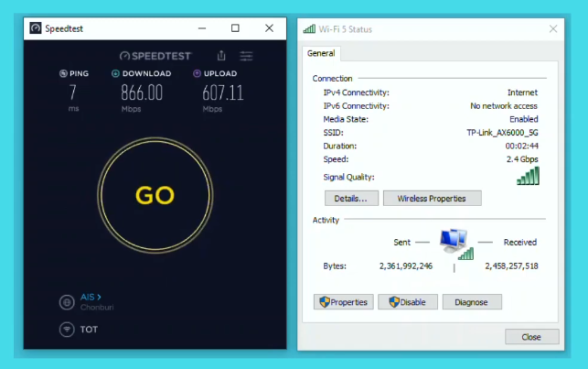The width and height of the screenshot is (588, 369).
Task: Click the download arrow icon beside DOWNLOAD
Action: tap(115, 73)
